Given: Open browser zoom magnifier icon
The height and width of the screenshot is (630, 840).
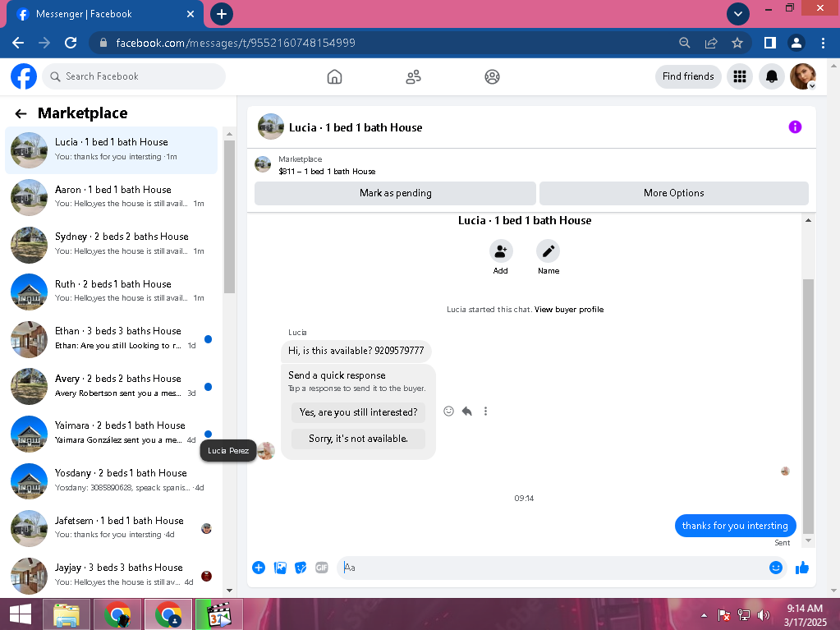Looking at the screenshot, I should coord(684,43).
